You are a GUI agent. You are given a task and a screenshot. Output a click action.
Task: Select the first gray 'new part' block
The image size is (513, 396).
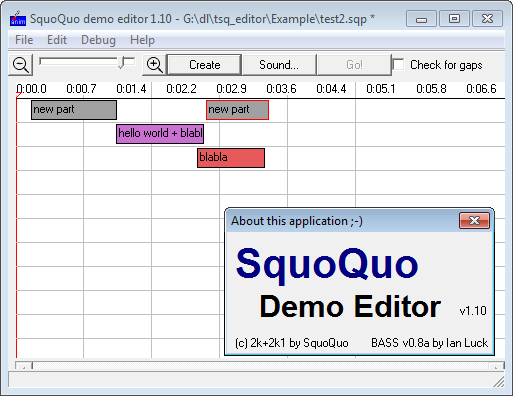[74, 110]
